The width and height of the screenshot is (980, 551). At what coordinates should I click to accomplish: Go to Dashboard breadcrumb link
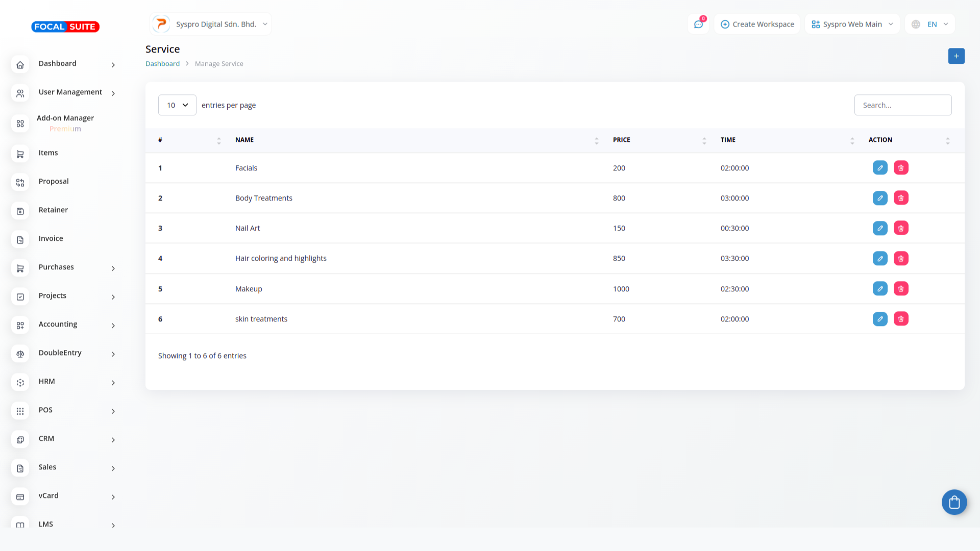pyautogui.click(x=162, y=64)
